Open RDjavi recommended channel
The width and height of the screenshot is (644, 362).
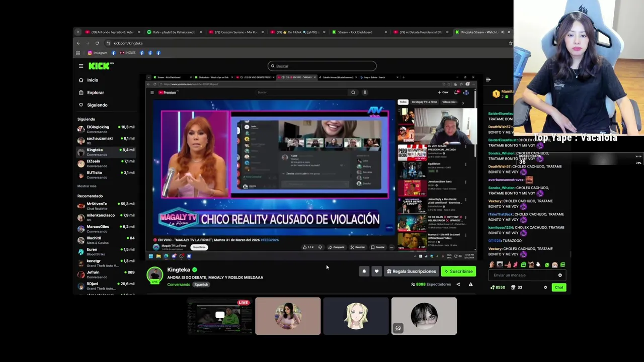106,286
